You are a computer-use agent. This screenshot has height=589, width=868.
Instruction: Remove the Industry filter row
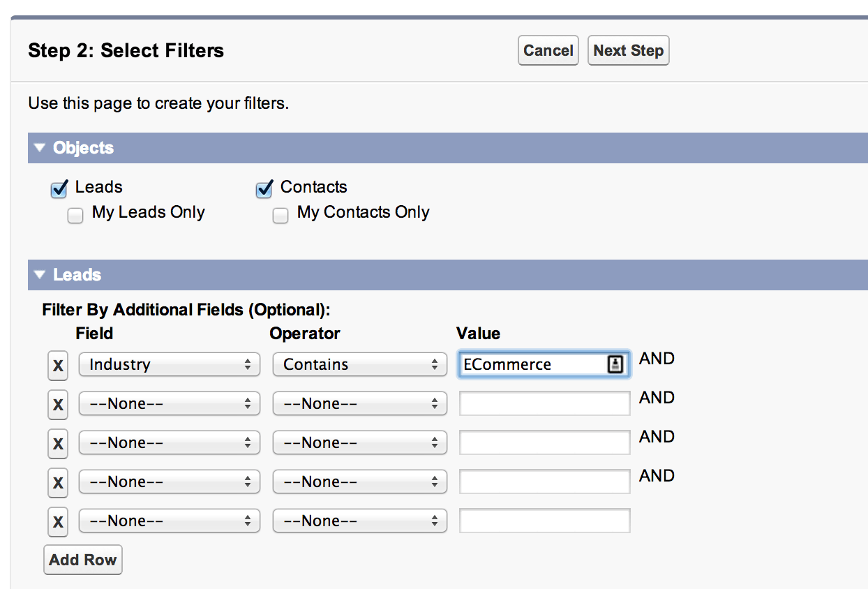coord(58,365)
